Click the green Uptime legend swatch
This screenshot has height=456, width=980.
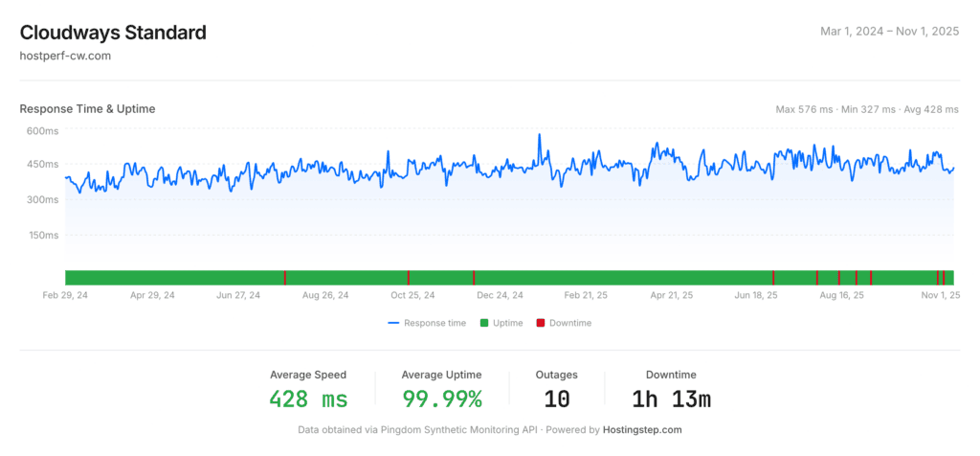pyautogui.click(x=483, y=324)
